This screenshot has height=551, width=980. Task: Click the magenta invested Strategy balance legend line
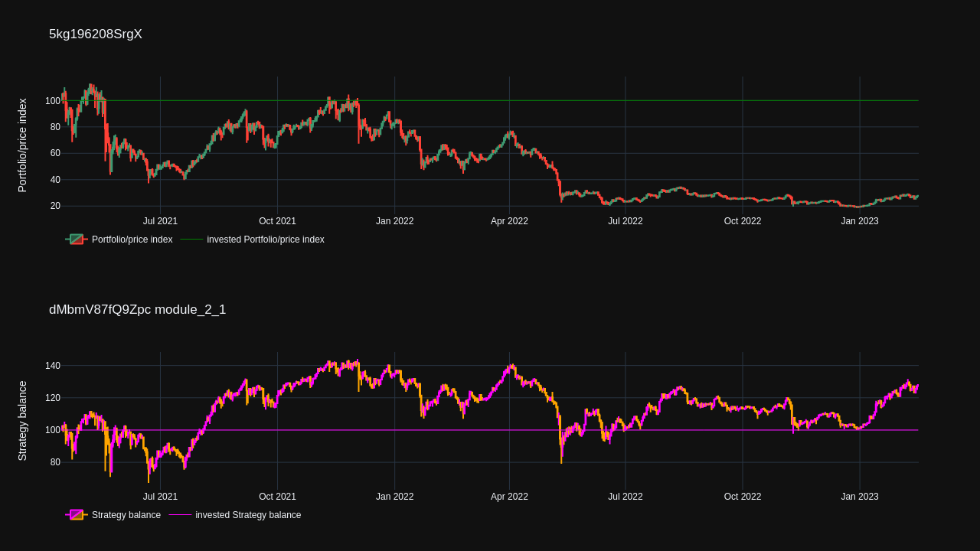(180, 515)
